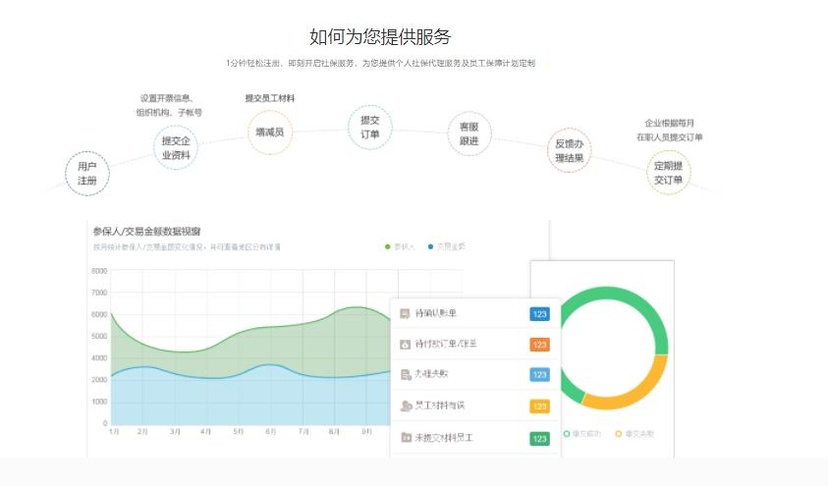This screenshot has width=828, height=486.
Task: Click the light-blue 123 badge for 办理失败
Action: pyautogui.click(x=539, y=375)
